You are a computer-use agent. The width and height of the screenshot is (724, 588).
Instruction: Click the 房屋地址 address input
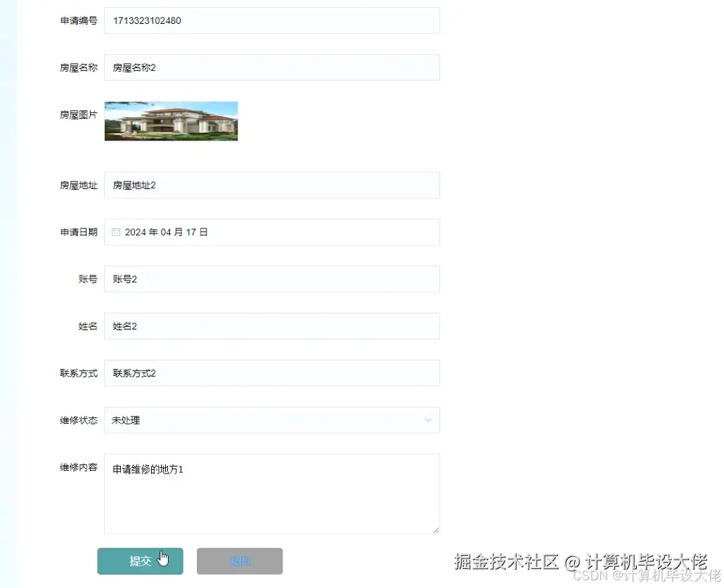(272, 185)
